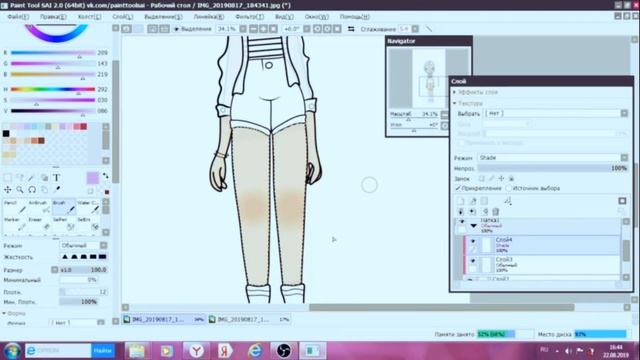Create a new layer in Layer panel
Image resolution: width=640 pixels, height=360 pixels.
click(x=461, y=201)
